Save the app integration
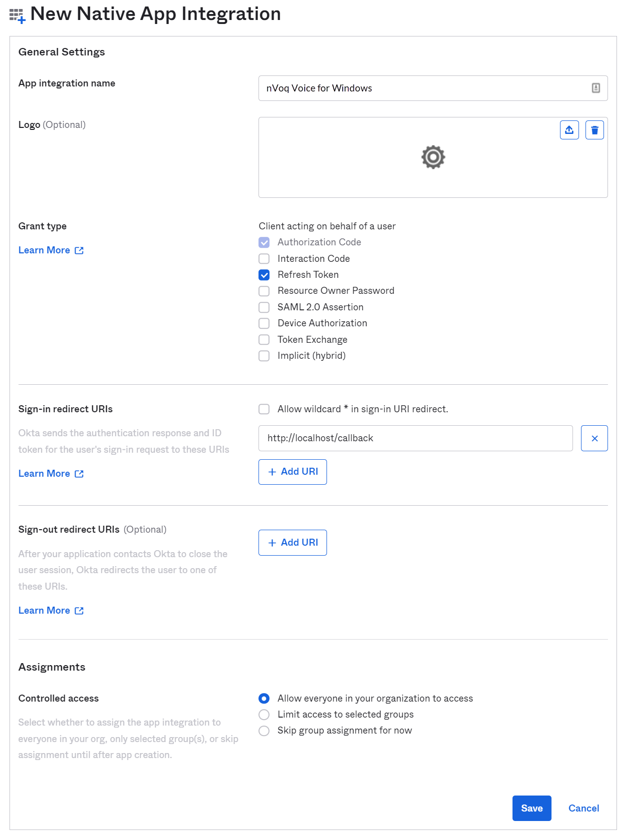 point(531,808)
